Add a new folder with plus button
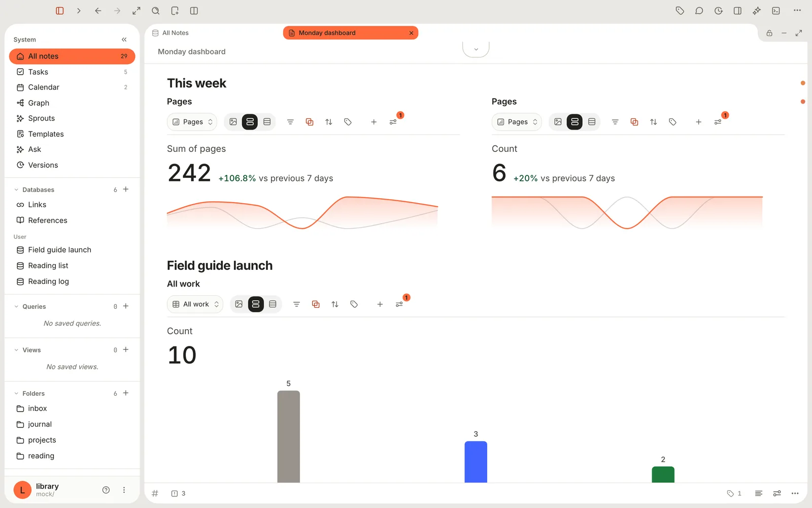The width and height of the screenshot is (812, 508). pyautogui.click(x=126, y=393)
